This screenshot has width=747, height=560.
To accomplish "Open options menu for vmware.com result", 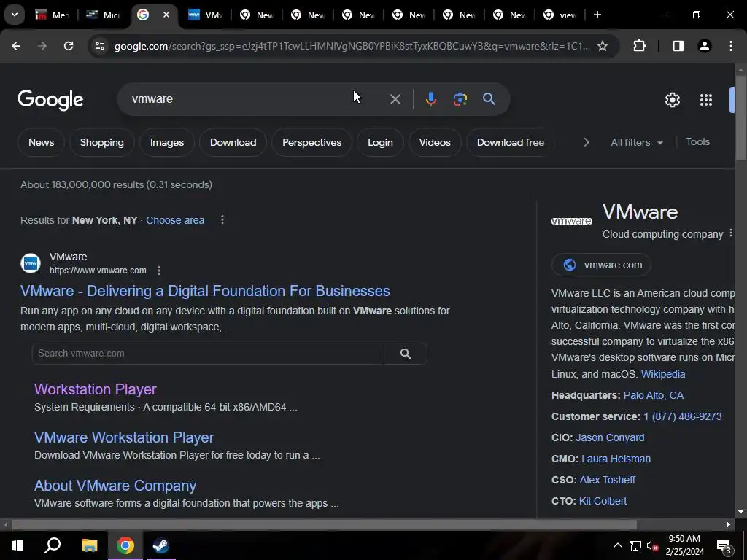I will 158,271.
